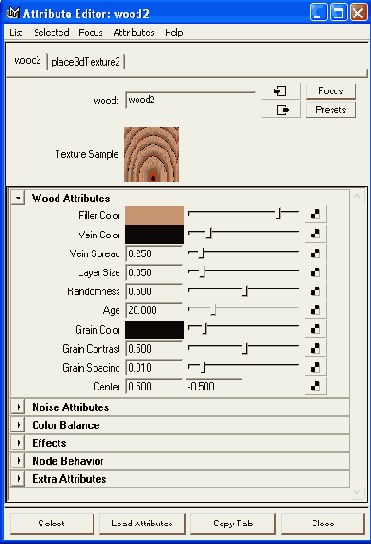Expand the Color Balance section
Image resolution: width=371 pixels, height=544 pixels.
[18, 425]
